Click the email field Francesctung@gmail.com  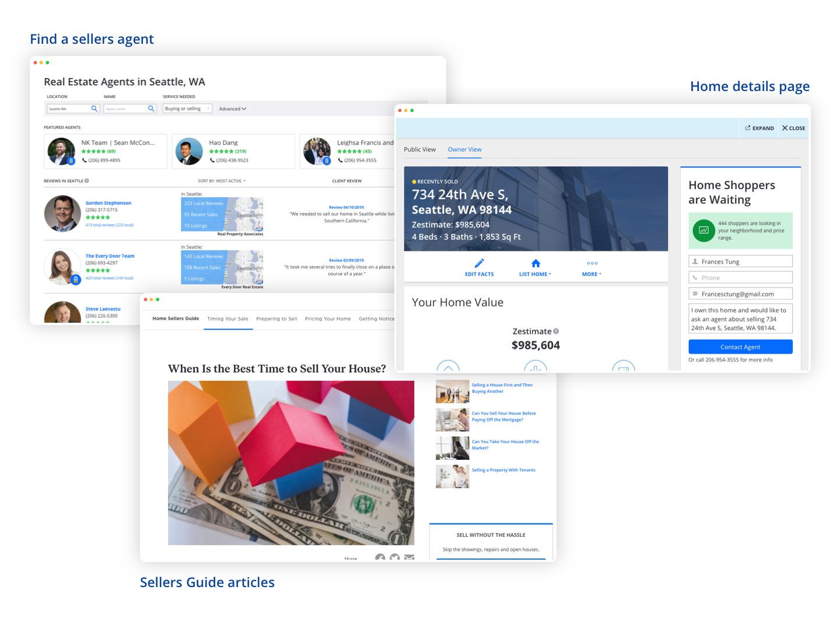click(740, 294)
